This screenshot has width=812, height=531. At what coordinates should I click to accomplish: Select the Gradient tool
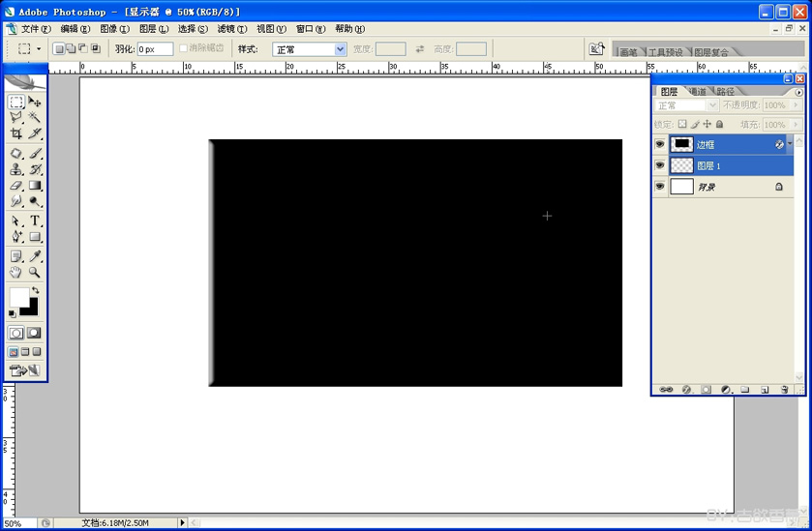click(x=35, y=186)
